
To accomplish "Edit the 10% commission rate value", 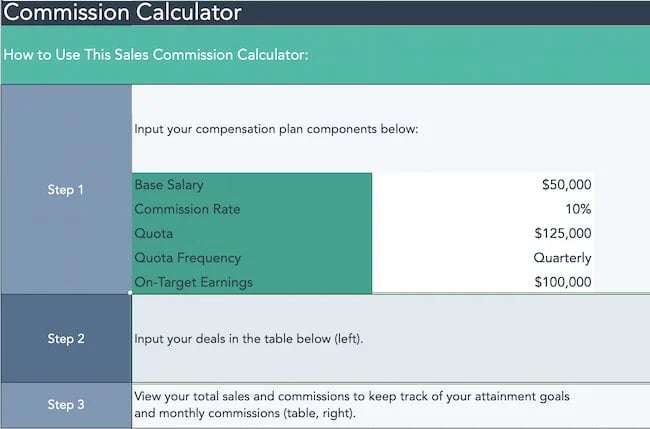I will (x=577, y=209).
